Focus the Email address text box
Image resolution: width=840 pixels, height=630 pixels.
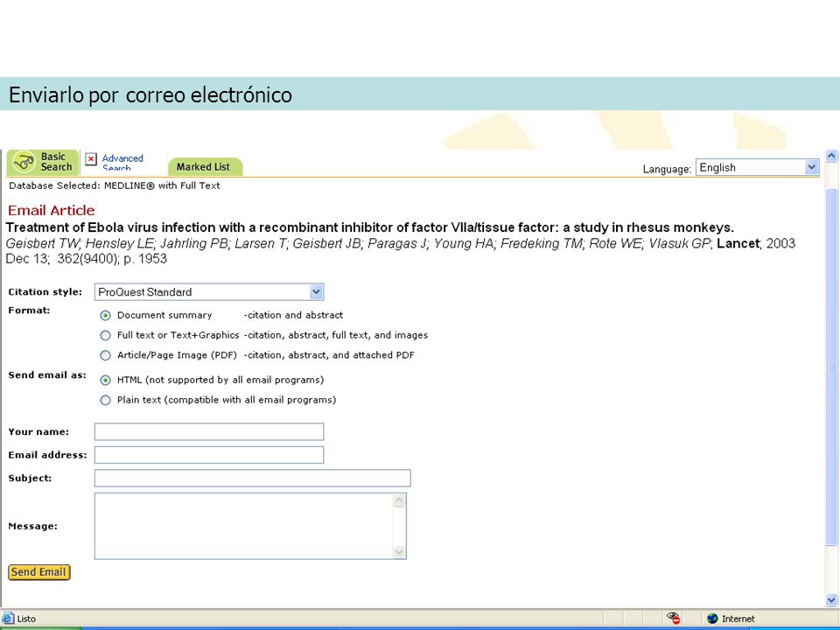pyautogui.click(x=209, y=455)
